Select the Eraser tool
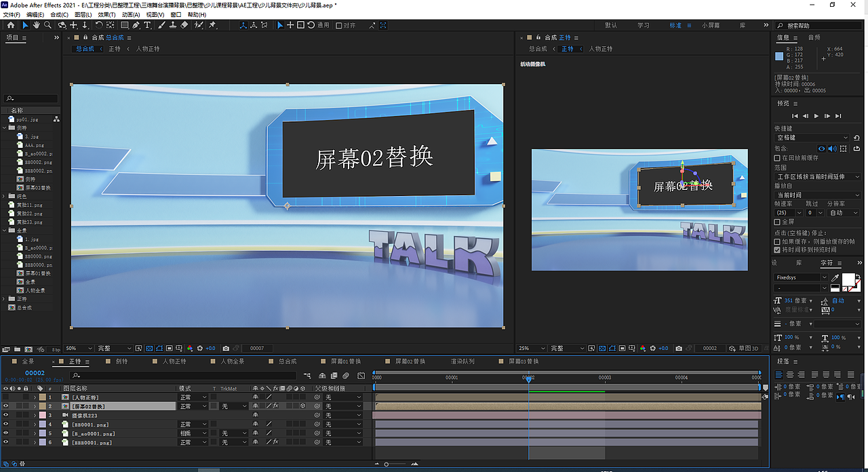 [x=184, y=25]
